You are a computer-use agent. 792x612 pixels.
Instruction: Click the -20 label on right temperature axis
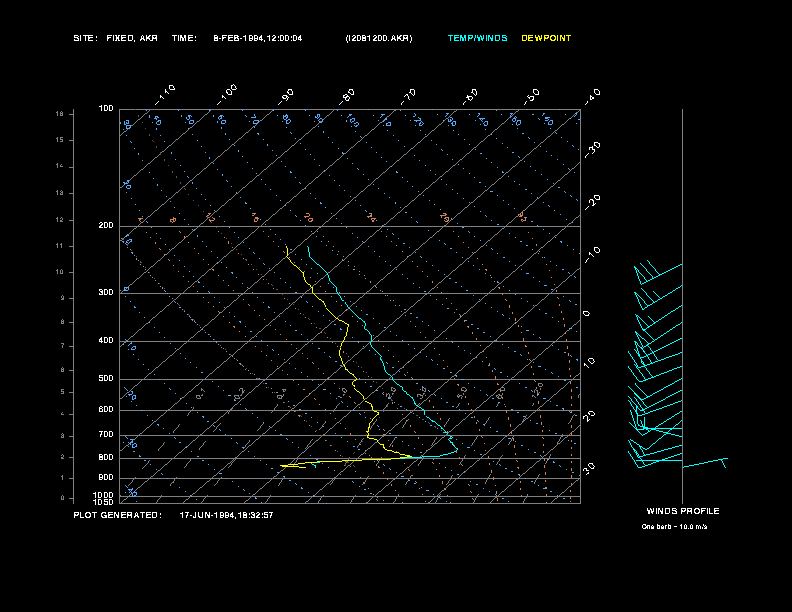click(592, 202)
